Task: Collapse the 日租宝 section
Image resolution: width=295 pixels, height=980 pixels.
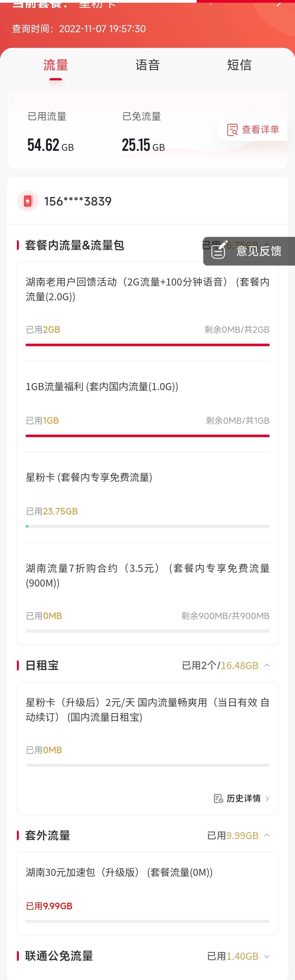Action: coord(267,665)
